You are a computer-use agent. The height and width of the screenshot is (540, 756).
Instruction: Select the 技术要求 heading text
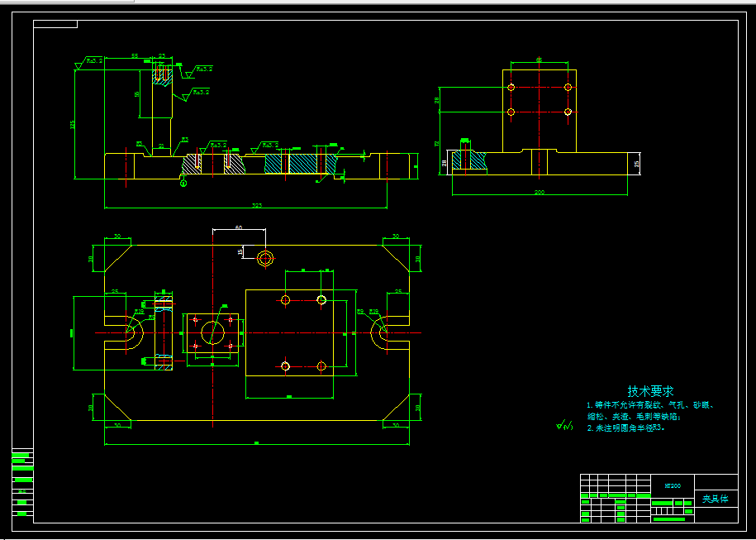[650, 391]
